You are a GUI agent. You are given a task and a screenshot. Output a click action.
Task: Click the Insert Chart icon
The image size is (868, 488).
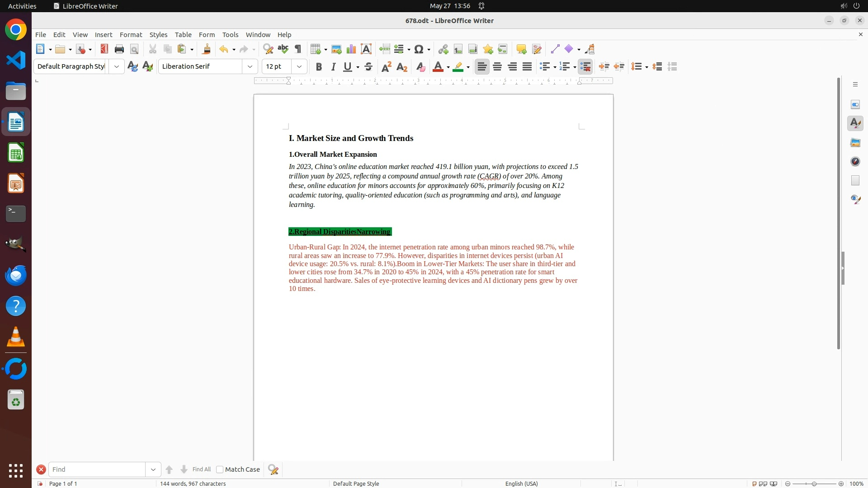click(x=351, y=49)
